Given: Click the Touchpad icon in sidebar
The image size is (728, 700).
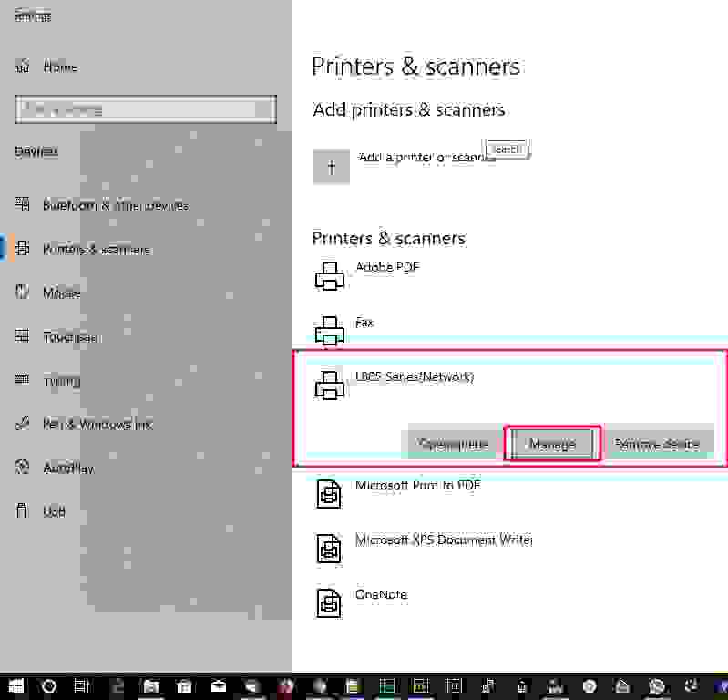Looking at the screenshot, I should point(23,336).
